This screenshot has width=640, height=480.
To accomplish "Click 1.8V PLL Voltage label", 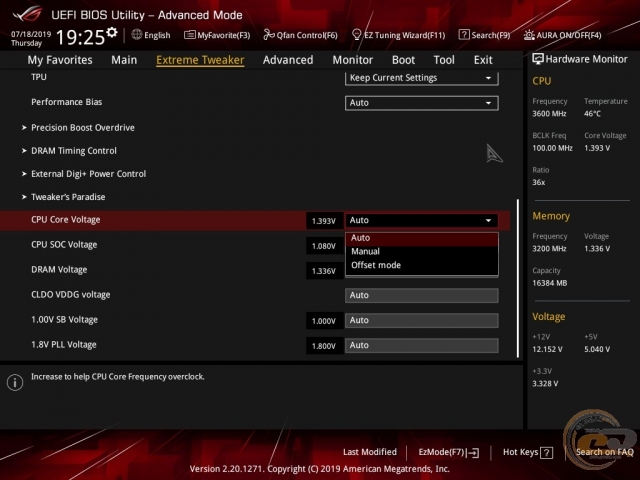I will click(64, 344).
